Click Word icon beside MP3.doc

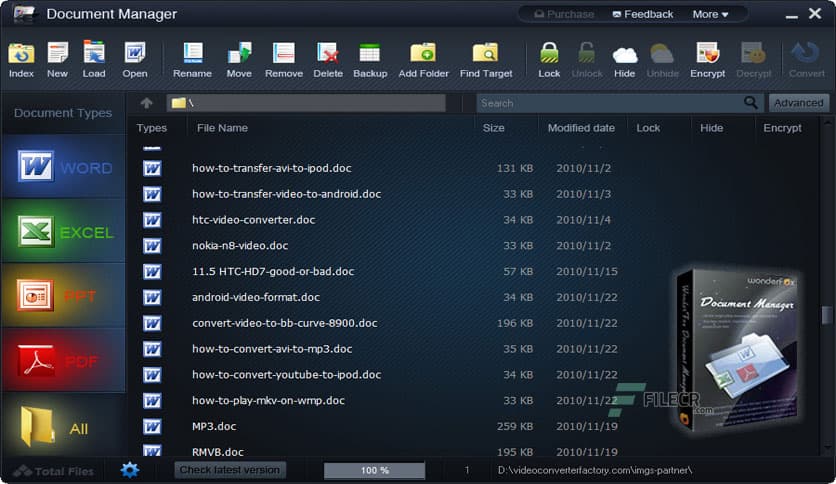(152, 426)
